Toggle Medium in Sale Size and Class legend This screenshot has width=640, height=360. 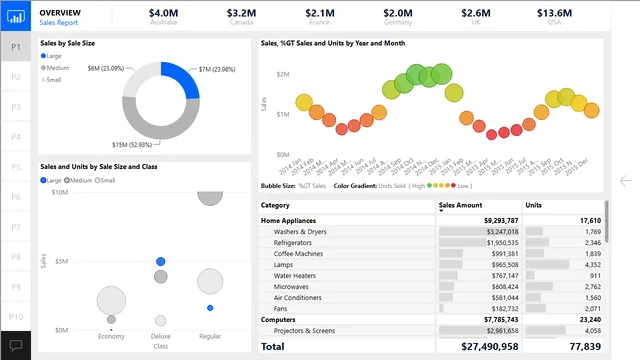click(x=78, y=180)
